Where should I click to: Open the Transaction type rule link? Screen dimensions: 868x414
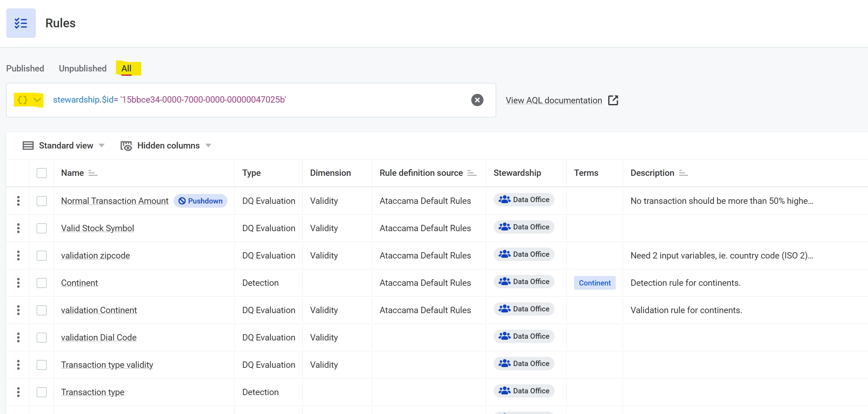tap(93, 392)
